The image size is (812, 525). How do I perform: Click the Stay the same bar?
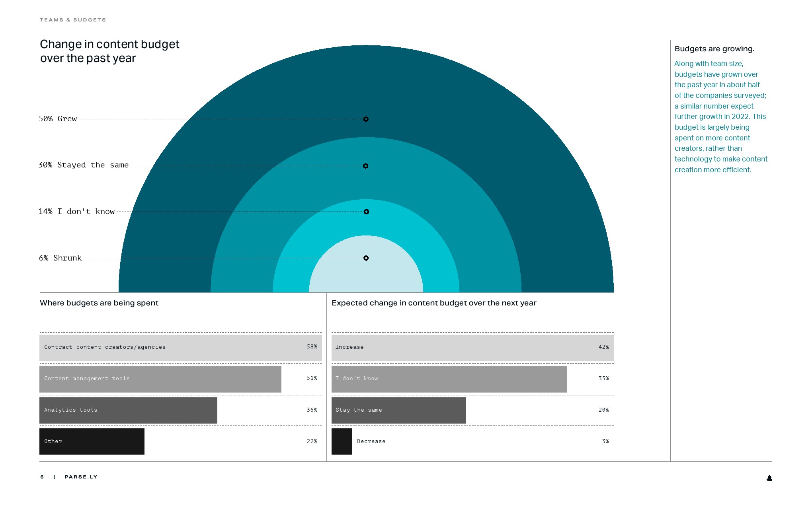tap(398, 410)
